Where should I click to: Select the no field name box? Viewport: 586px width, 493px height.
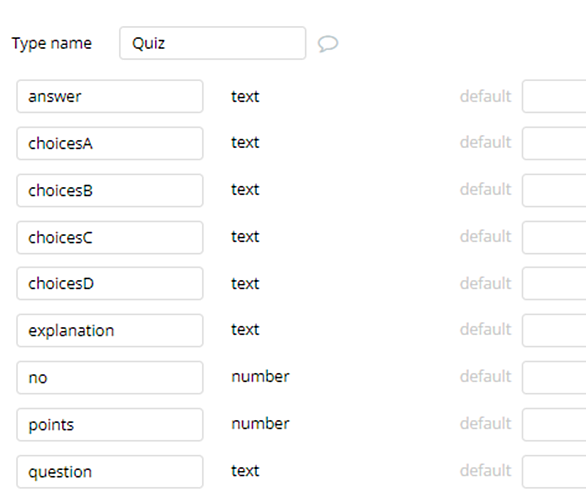coord(110,378)
